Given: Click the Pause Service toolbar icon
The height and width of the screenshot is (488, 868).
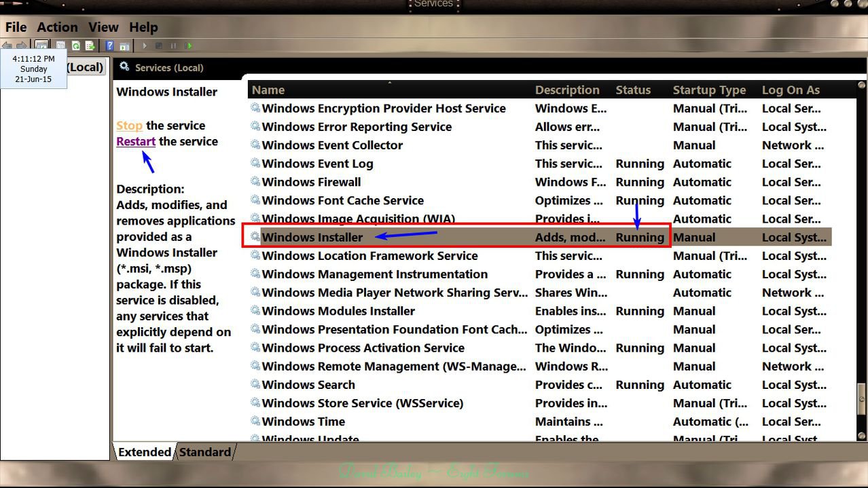Looking at the screenshot, I should pos(173,45).
